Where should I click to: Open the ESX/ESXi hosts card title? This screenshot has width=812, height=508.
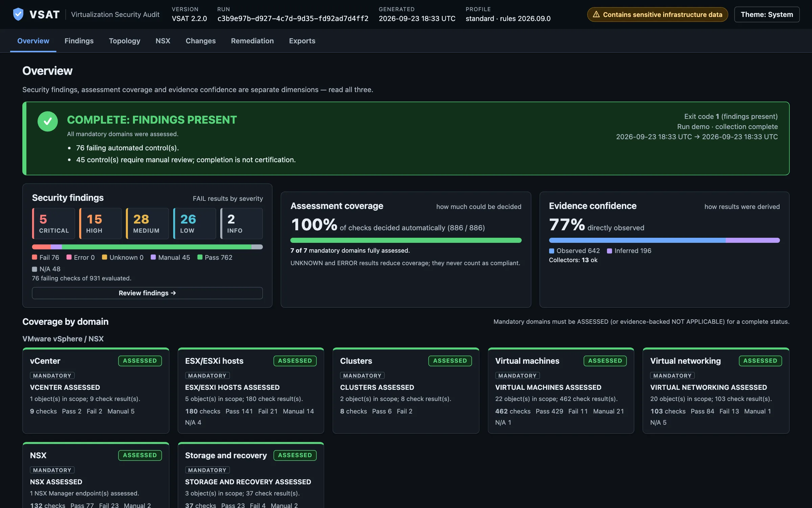(214, 361)
